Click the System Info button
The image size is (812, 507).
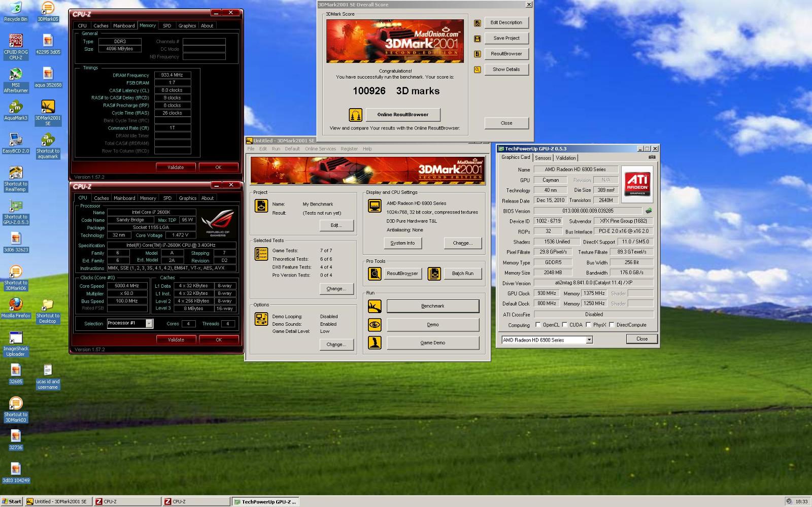402,243
